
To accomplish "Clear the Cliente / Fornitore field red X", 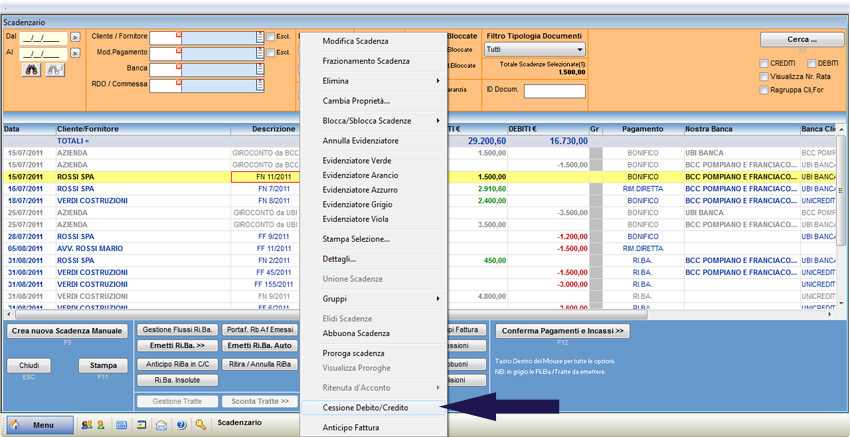I will [x=178, y=34].
